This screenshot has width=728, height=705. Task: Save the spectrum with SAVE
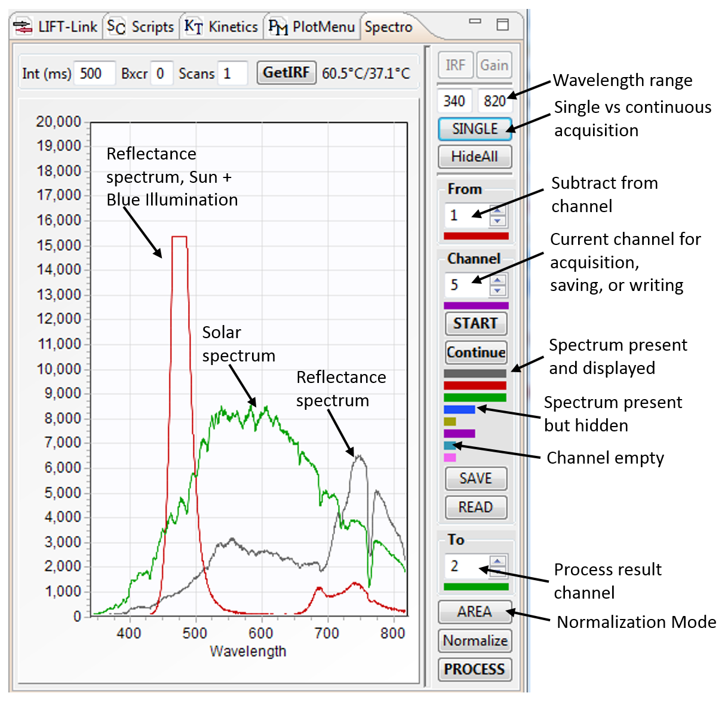[x=475, y=479]
